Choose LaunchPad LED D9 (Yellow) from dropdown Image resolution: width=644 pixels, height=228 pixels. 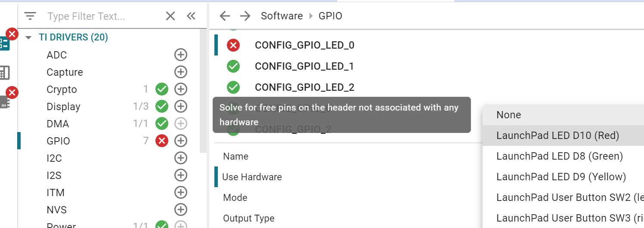[561, 177]
